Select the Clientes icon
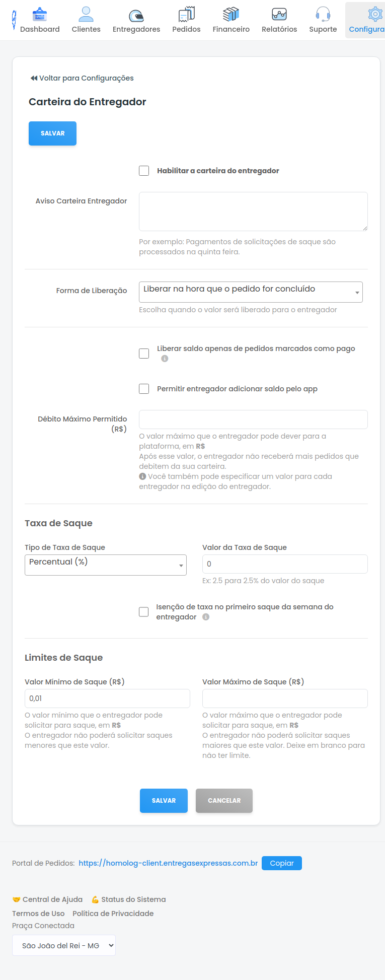385x980 pixels. point(86,15)
